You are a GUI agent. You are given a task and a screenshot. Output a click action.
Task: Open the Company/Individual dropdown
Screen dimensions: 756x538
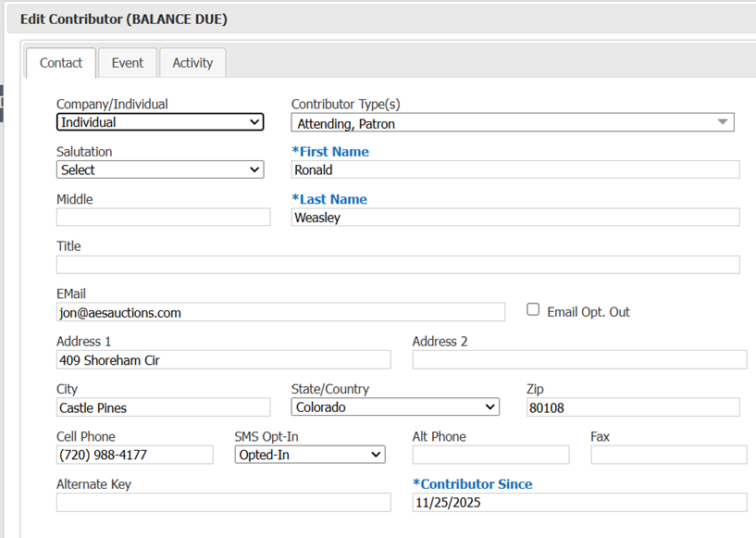[x=160, y=122]
